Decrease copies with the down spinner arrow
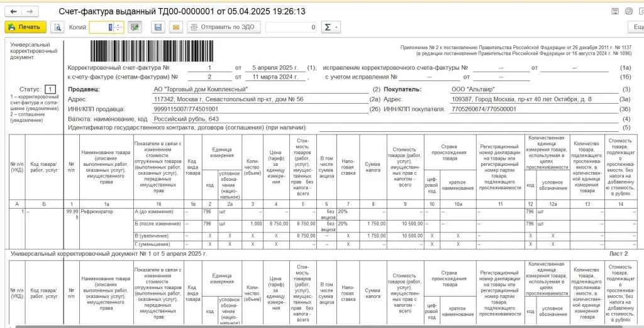Viewport: 644px width, 328px height. click(118, 30)
